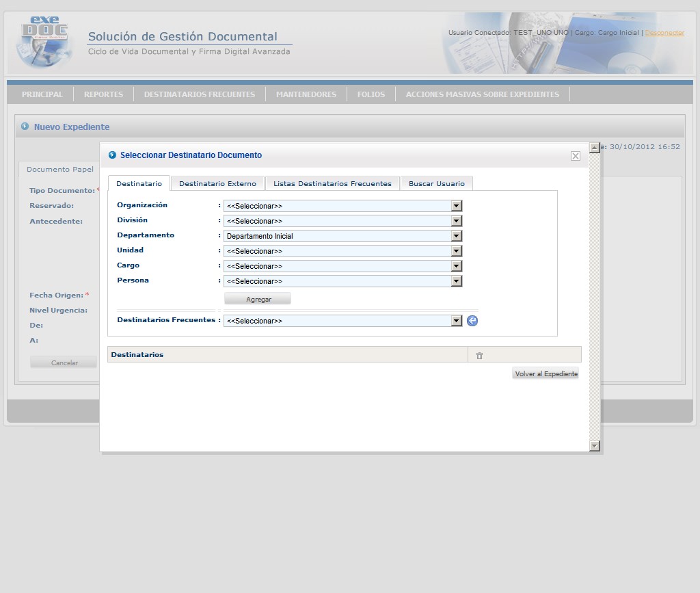
Task: Open the Destinatarios Frecuentes dropdown
Action: click(343, 321)
